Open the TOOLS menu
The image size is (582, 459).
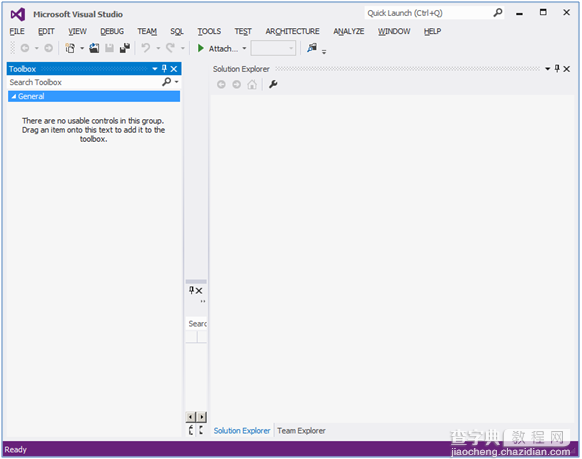209,32
